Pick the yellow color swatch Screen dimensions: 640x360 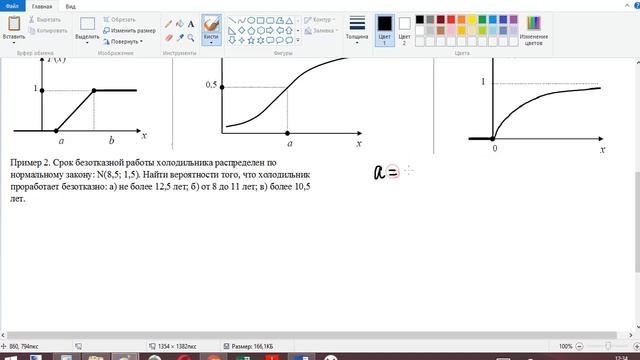(x=472, y=20)
